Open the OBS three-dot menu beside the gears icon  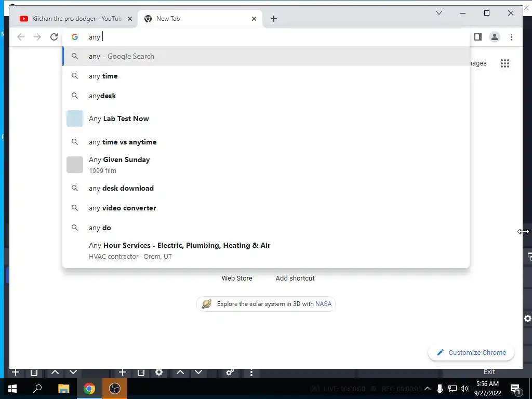(251, 373)
